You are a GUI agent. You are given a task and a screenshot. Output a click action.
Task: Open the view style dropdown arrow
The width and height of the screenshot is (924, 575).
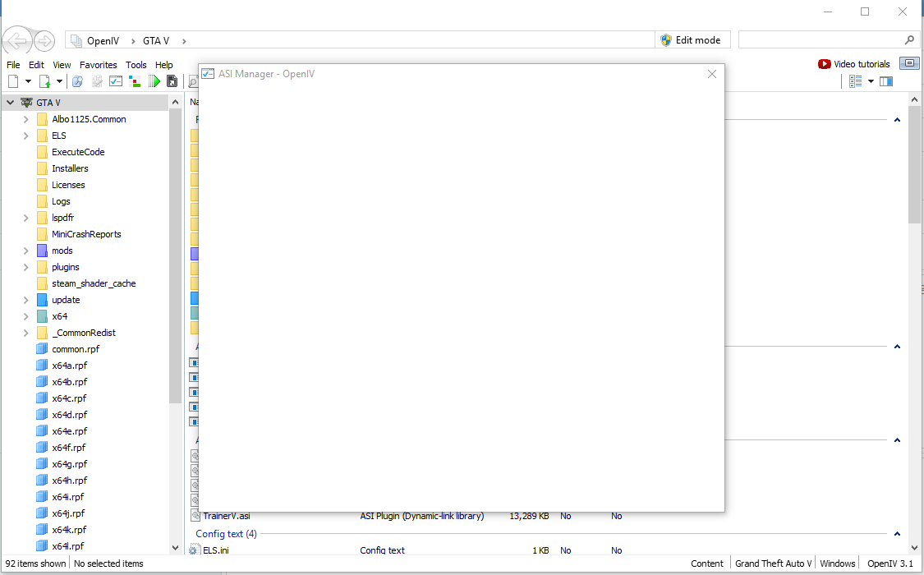coord(870,81)
